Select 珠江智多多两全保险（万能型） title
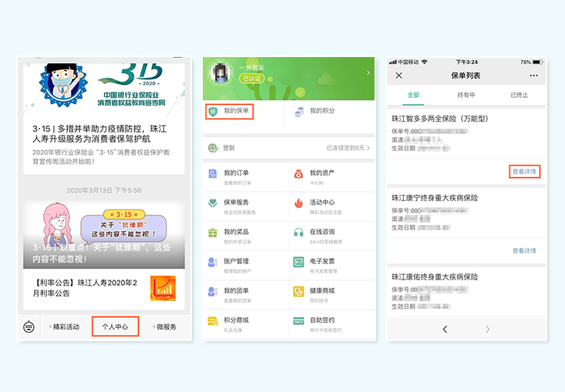The height and width of the screenshot is (392, 565). (x=440, y=119)
